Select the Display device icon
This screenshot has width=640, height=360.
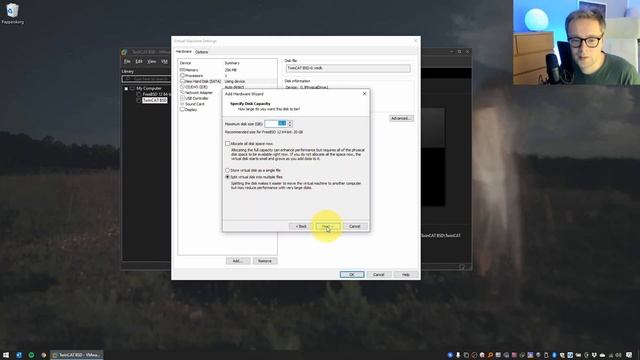pos(182,110)
